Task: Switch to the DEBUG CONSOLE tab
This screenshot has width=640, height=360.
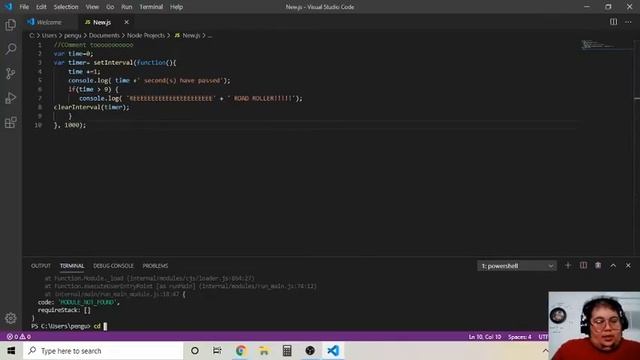Action: pyautogui.click(x=113, y=266)
